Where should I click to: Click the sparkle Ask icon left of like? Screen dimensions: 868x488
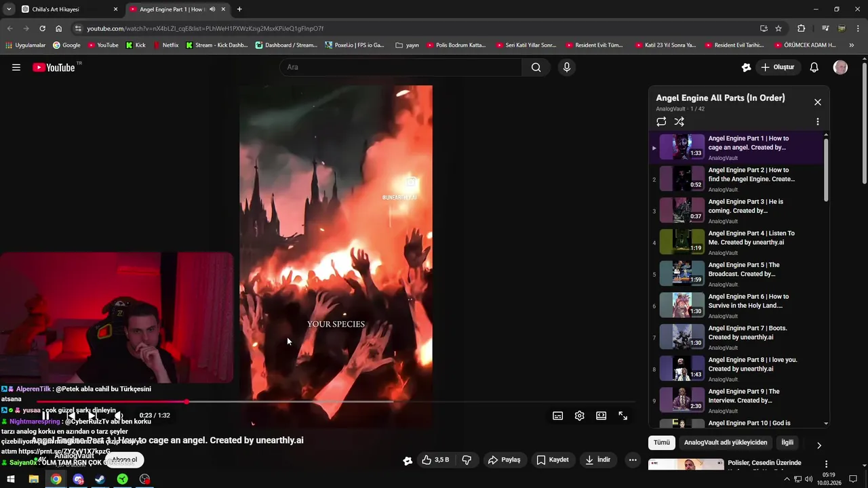coord(408,460)
